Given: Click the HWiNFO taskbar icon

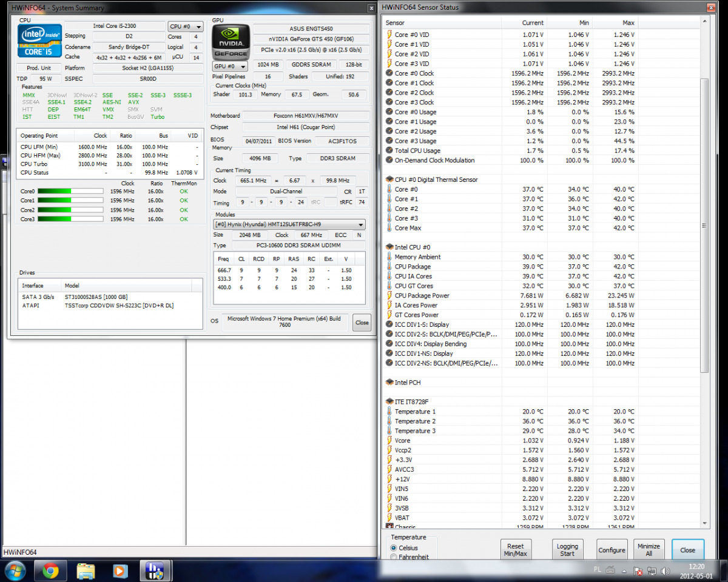Looking at the screenshot, I should pos(155,570).
